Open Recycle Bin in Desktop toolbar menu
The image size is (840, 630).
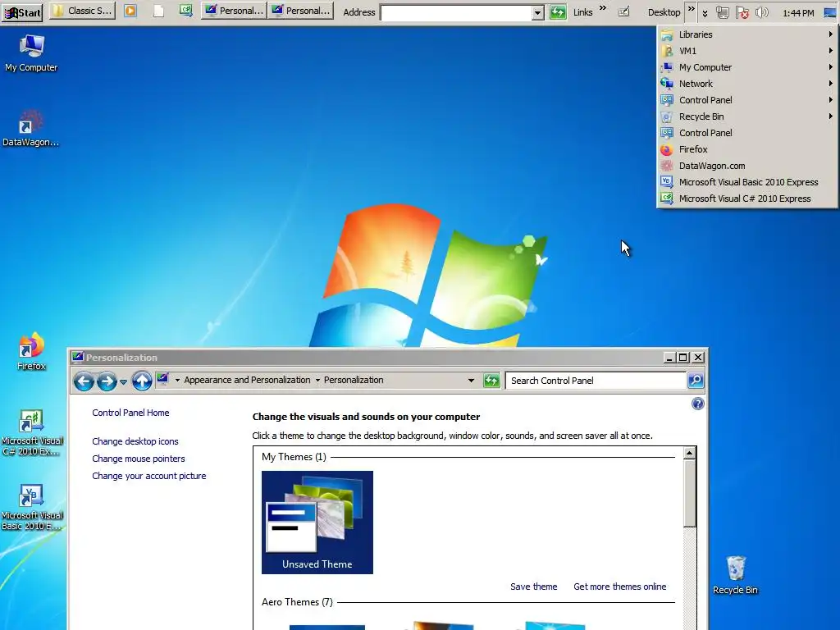click(x=747, y=116)
